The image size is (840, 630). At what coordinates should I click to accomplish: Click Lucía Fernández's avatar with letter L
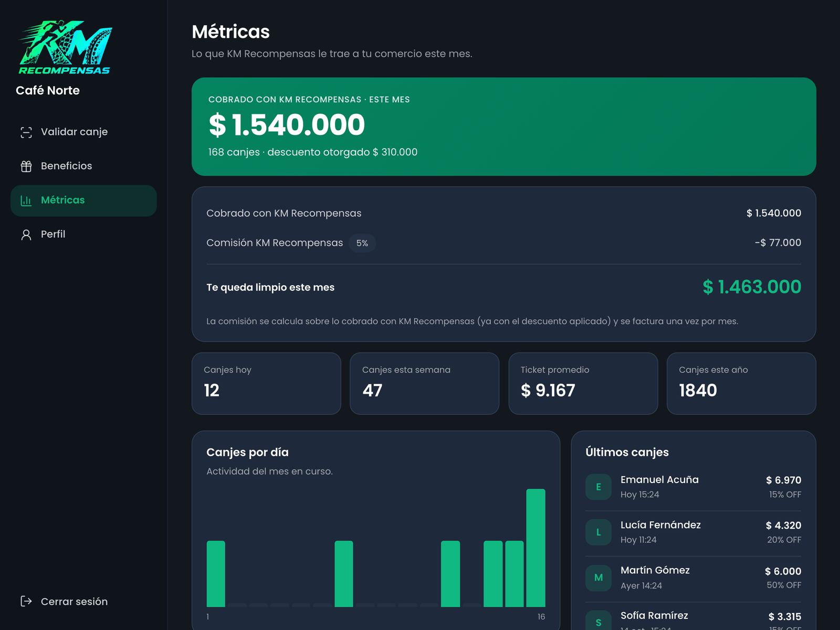tap(598, 532)
